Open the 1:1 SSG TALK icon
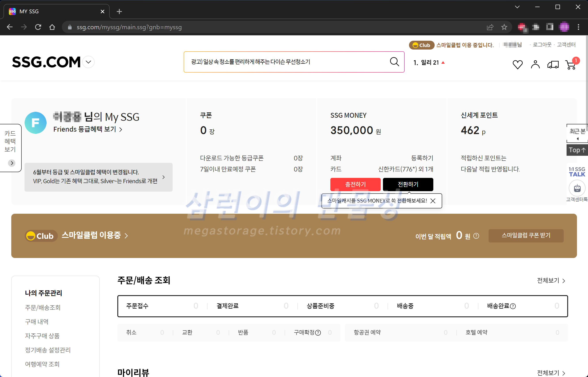 click(x=577, y=172)
